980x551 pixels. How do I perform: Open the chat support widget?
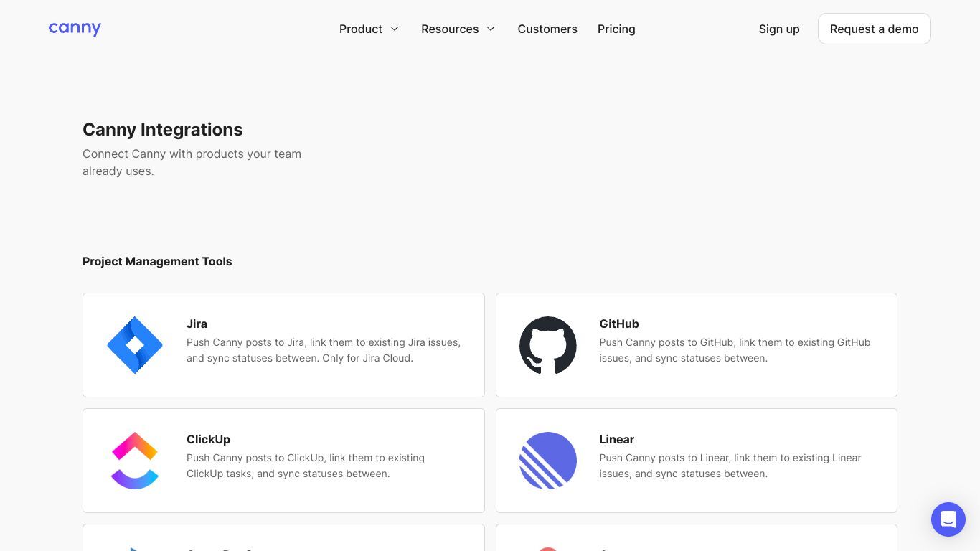(x=948, y=519)
